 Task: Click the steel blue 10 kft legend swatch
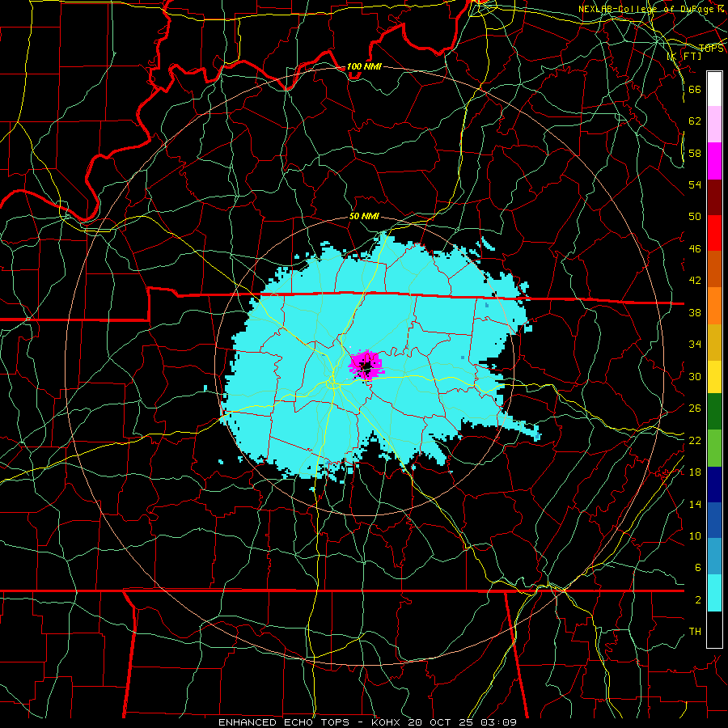[x=714, y=557]
